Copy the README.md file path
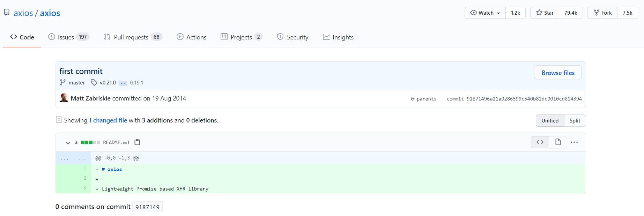Viewport: 644px width, 216px height. 137,142
